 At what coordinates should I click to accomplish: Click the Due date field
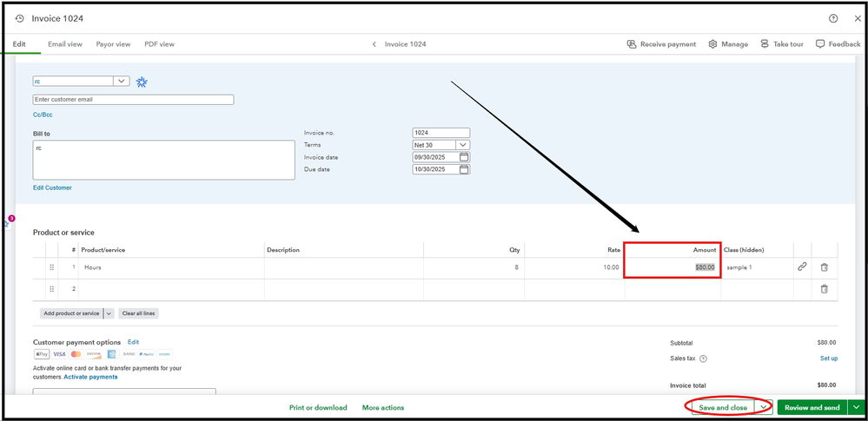[x=435, y=169]
